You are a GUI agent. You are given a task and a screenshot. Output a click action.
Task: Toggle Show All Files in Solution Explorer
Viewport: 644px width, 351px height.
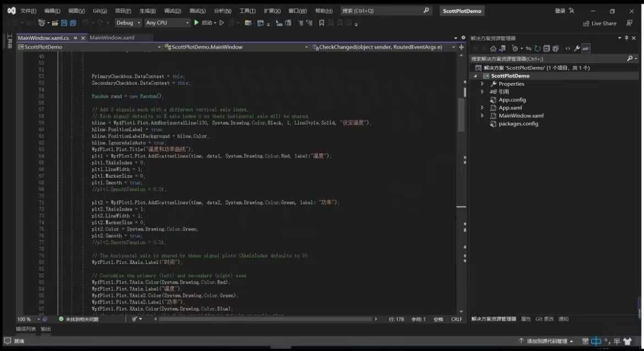(x=556, y=48)
